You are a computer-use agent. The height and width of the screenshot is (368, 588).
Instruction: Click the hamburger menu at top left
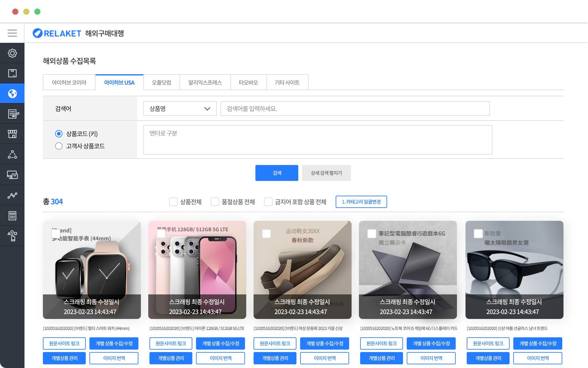12,33
